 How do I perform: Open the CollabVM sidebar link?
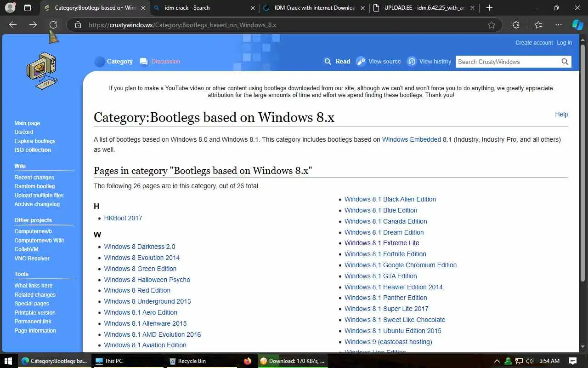26,249
